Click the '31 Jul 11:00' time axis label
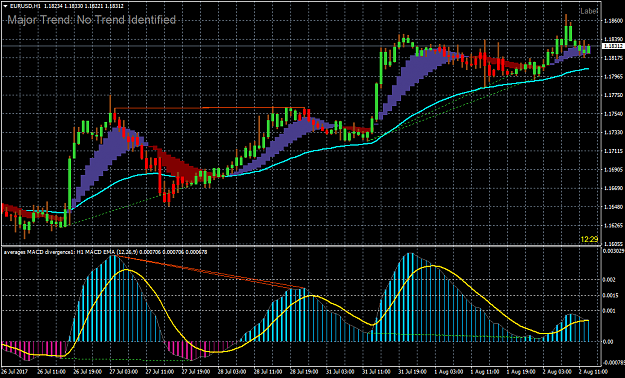Image resolution: width=625 pixels, height=378 pixels. [375, 371]
